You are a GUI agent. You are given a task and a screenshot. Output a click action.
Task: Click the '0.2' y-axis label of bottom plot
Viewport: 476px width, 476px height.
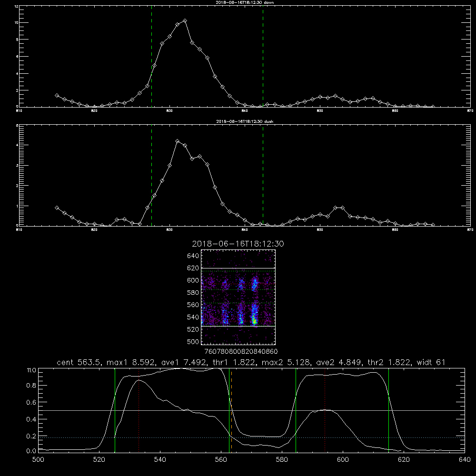coord(31,436)
